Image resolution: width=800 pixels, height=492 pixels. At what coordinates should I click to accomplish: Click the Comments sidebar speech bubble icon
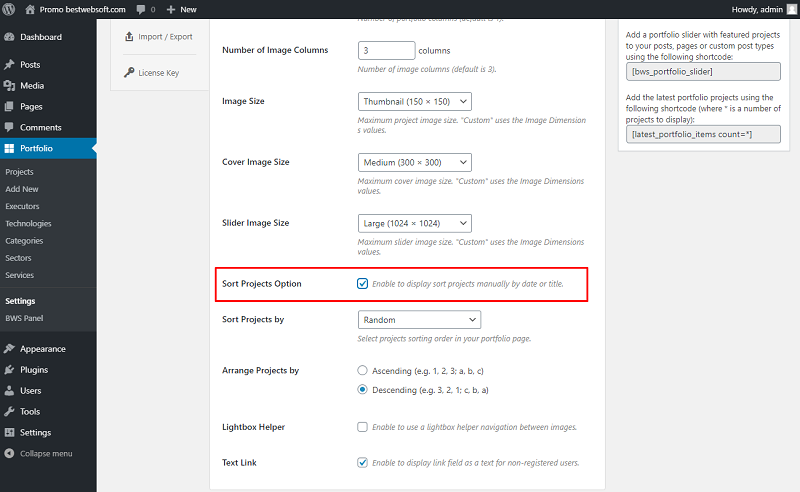tap(9, 127)
